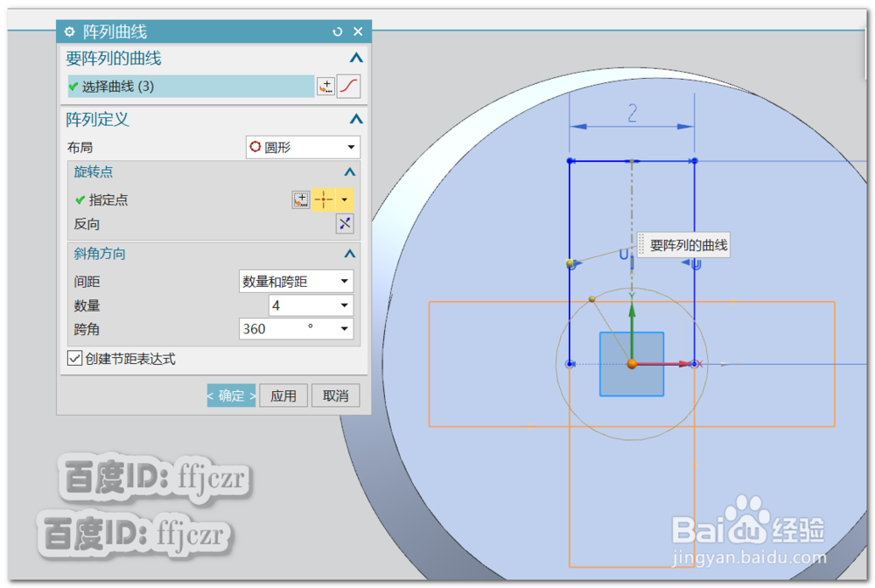
Task: Collapse the 阵列定义 section
Action: (x=356, y=119)
